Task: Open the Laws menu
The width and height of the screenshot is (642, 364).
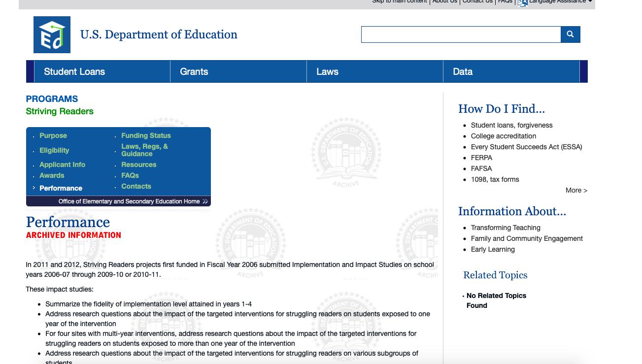Action: [328, 71]
